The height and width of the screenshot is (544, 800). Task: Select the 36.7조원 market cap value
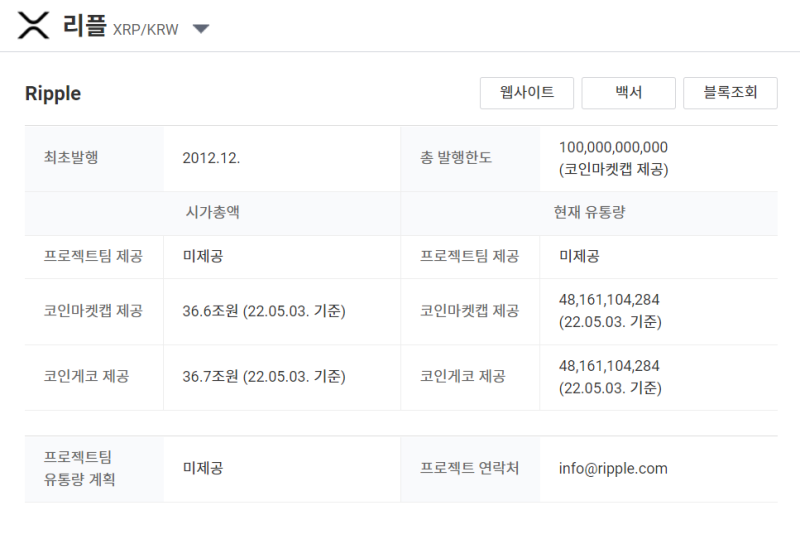click(x=210, y=377)
